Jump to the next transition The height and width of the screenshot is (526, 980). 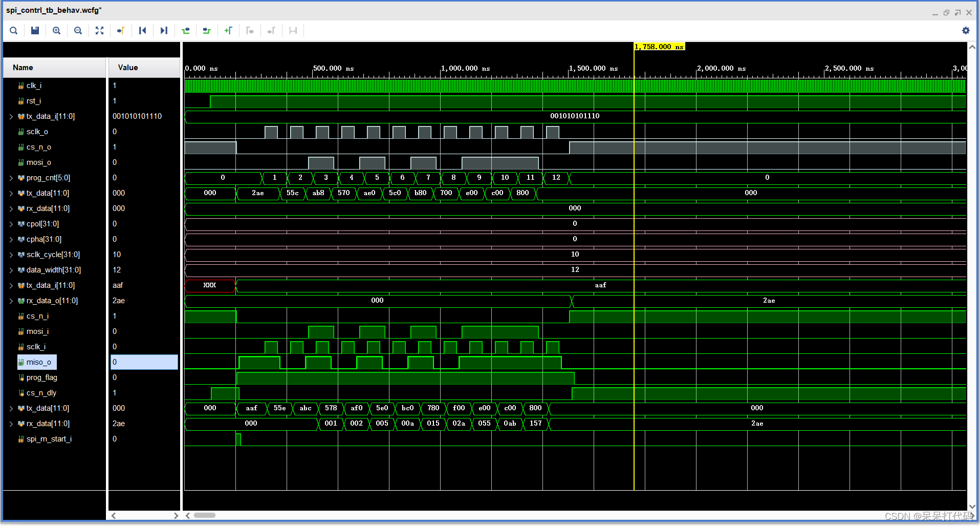pyautogui.click(x=207, y=30)
